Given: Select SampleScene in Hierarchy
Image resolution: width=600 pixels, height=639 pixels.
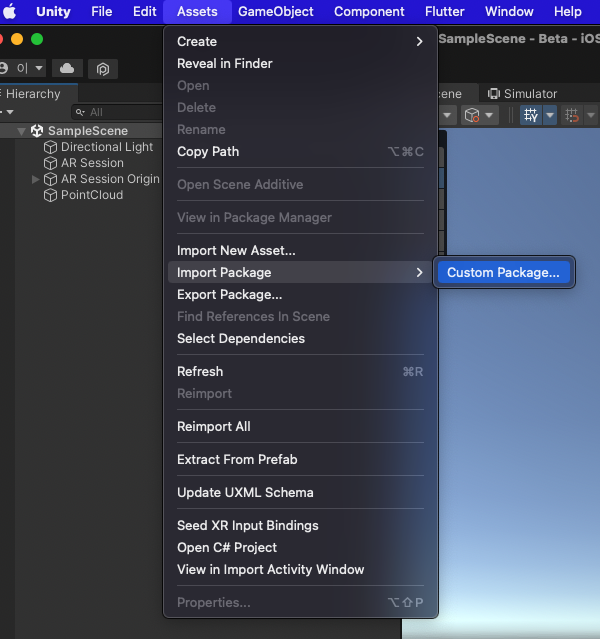Looking at the screenshot, I should (x=88, y=131).
